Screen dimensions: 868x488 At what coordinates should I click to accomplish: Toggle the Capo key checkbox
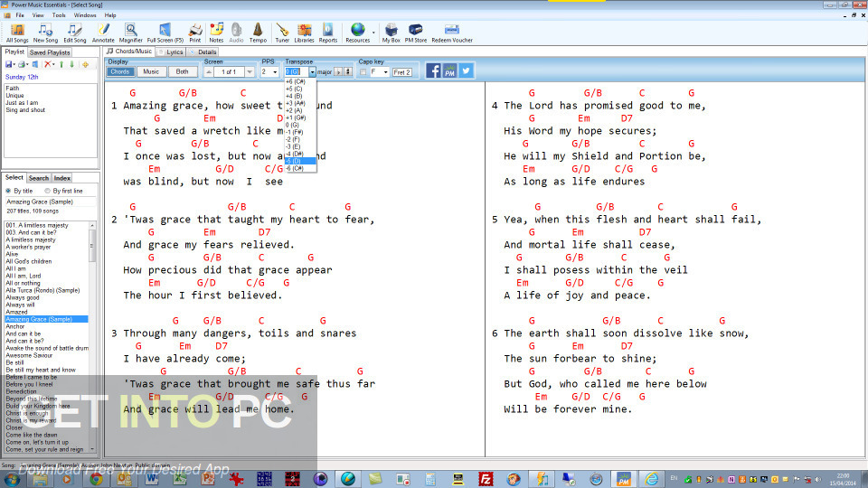363,72
